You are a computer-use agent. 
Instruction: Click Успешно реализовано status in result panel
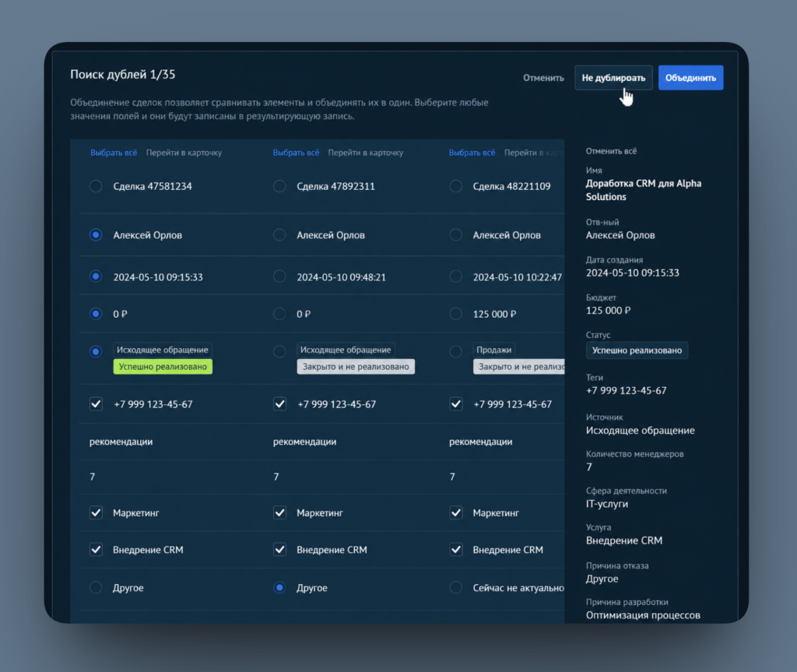[637, 350]
